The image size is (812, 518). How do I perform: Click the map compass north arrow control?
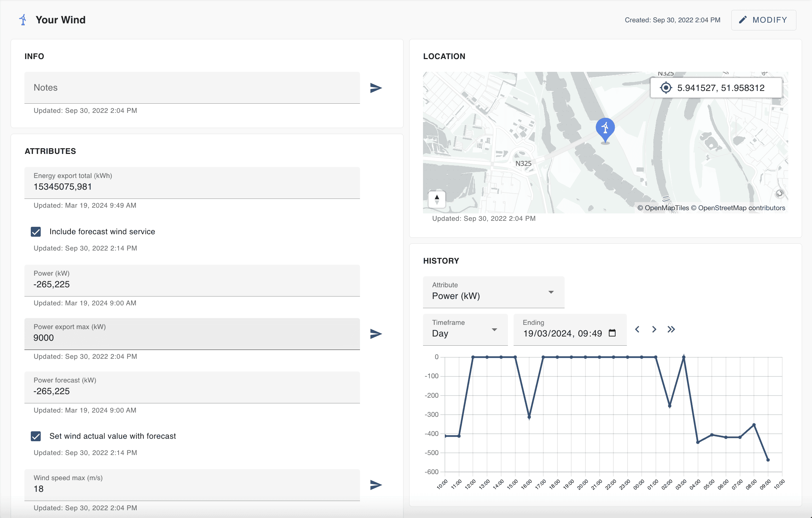pyautogui.click(x=437, y=200)
